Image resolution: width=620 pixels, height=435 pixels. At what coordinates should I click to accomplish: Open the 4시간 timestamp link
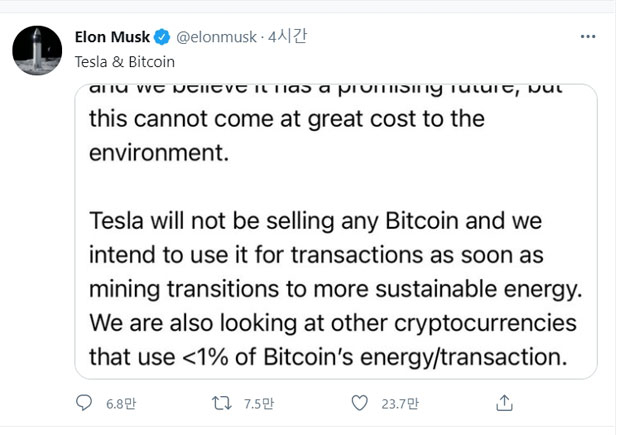287,36
